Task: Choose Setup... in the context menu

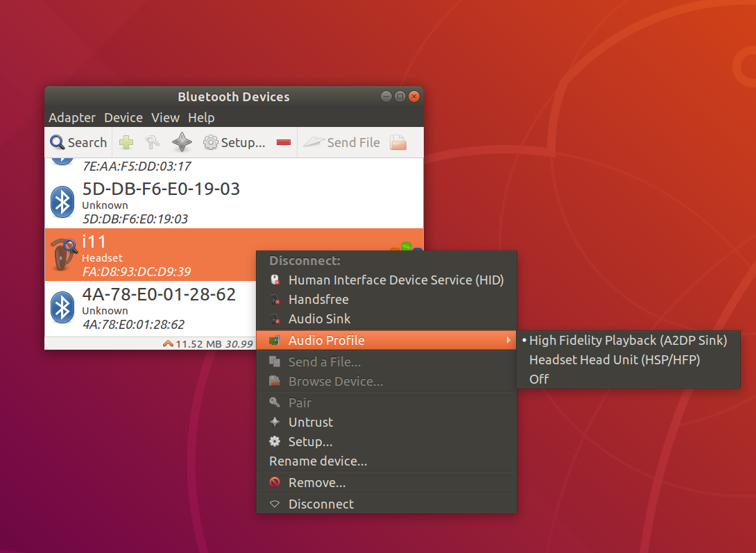Action: pyautogui.click(x=387, y=441)
